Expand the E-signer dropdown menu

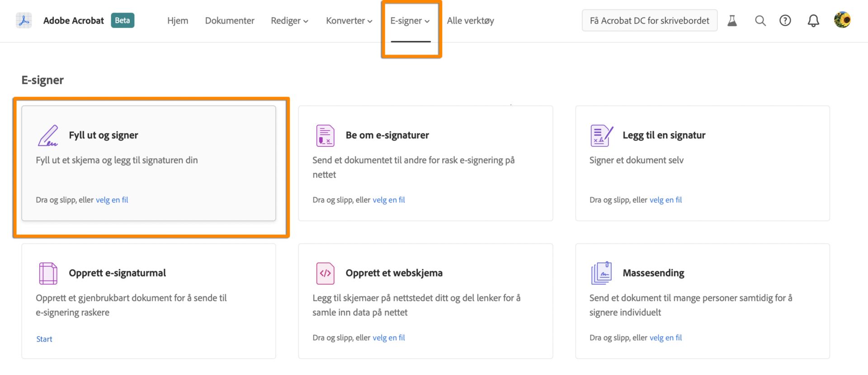pos(410,21)
